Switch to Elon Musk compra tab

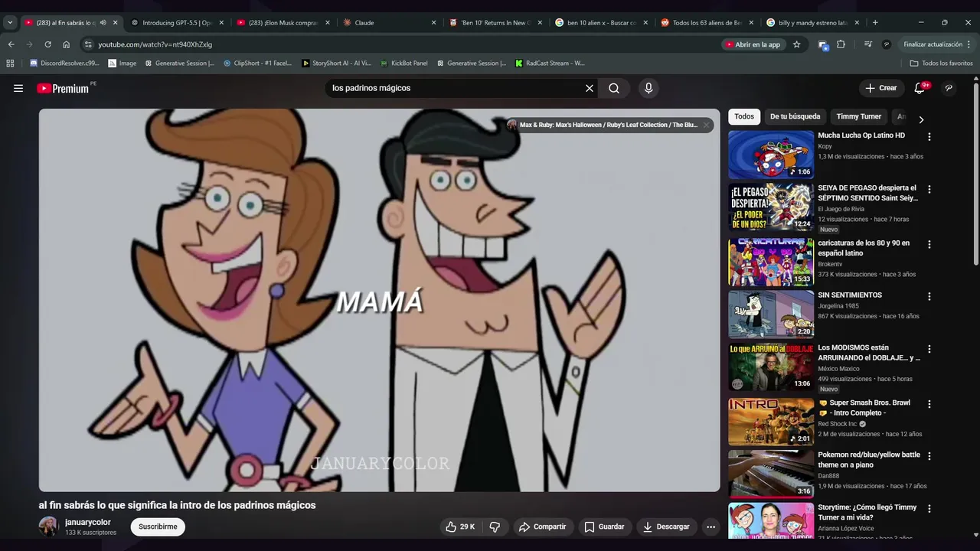click(283, 23)
